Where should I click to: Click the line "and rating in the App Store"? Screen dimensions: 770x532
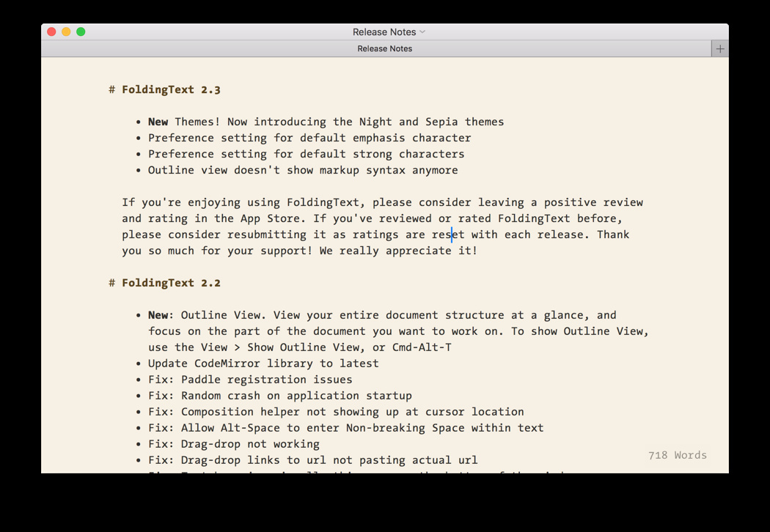(373, 218)
